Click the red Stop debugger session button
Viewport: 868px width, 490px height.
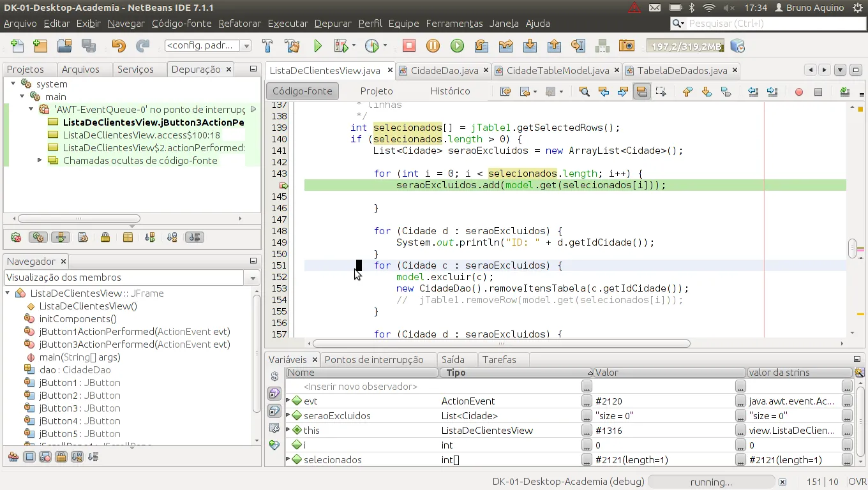(409, 46)
